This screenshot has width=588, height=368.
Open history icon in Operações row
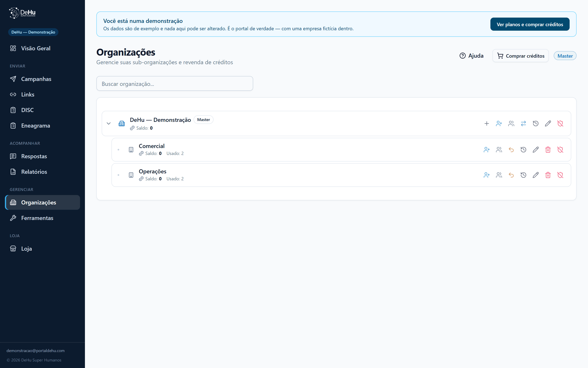point(523,175)
